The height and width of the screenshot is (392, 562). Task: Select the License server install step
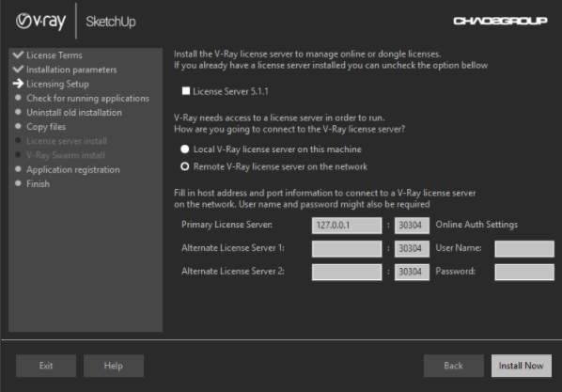[x=67, y=141]
